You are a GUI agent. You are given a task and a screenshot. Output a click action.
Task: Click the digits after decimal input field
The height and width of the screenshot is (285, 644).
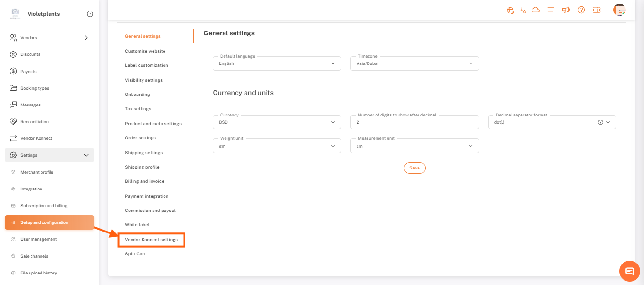pyautogui.click(x=414, y=122)
